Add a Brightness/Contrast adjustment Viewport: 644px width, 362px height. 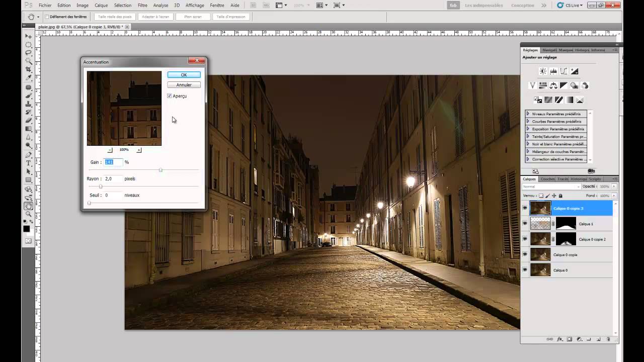[x=543, y=71]
